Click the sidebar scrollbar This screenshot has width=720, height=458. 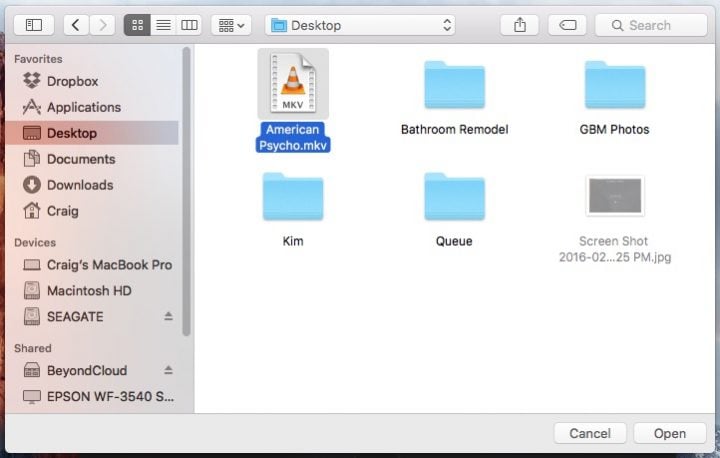(186, 192)
